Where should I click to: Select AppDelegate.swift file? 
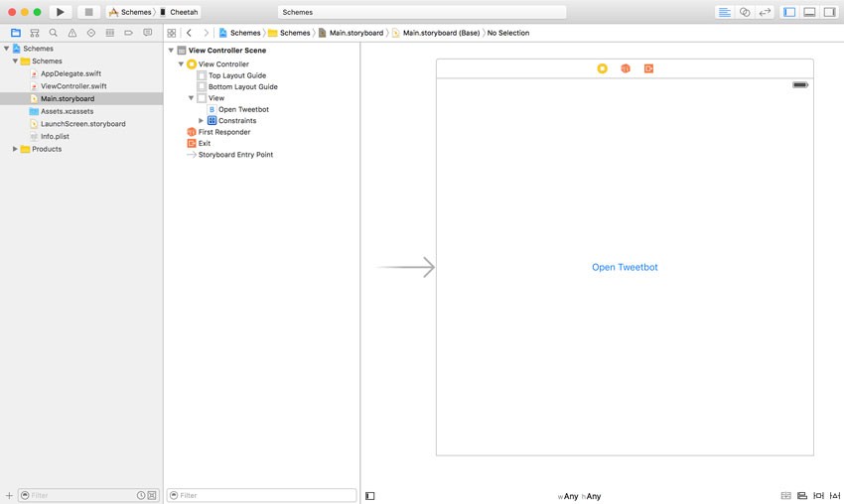coord(70,73)
